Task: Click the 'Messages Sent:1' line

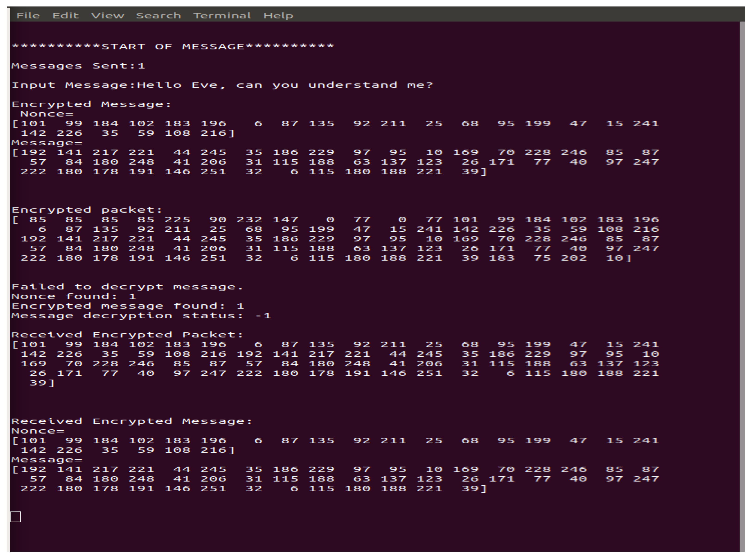Action: pyautogui.click(x=78, y=66)
